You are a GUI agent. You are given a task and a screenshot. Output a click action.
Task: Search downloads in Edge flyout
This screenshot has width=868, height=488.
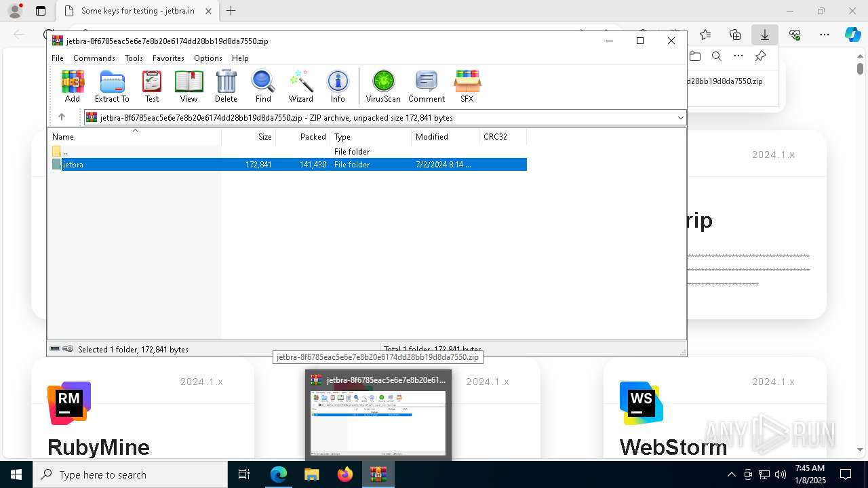coord(717,56)
